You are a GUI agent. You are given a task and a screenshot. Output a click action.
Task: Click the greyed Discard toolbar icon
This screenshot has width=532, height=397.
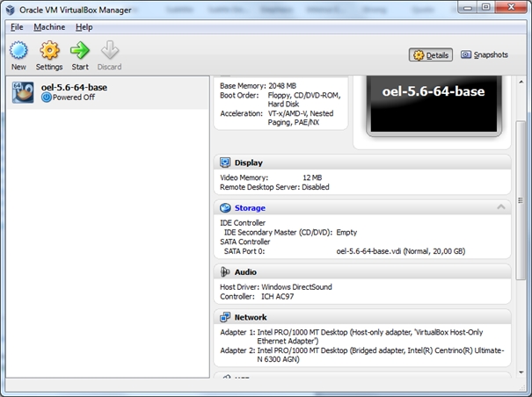point(110,51)
